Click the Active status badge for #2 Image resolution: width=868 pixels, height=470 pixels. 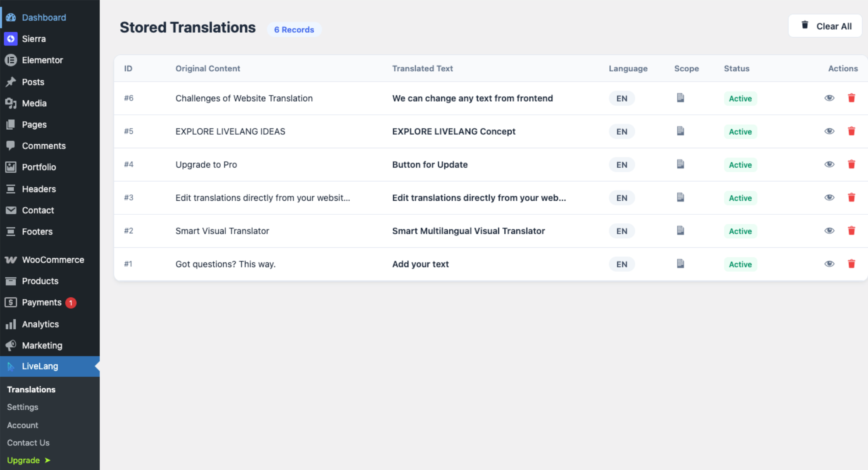coord(740,231)
